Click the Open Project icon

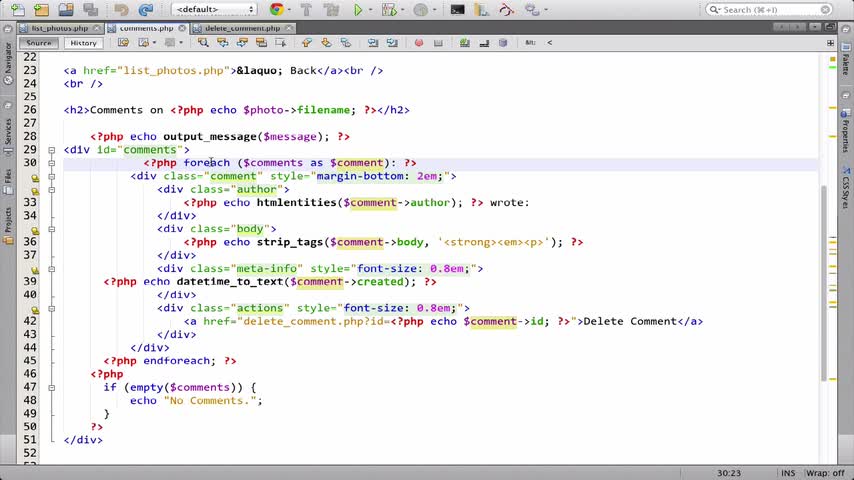coord(66,9)
